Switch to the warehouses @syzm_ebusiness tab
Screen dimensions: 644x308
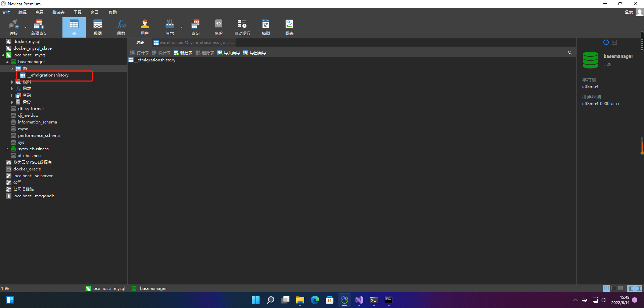tap(194, 43)
